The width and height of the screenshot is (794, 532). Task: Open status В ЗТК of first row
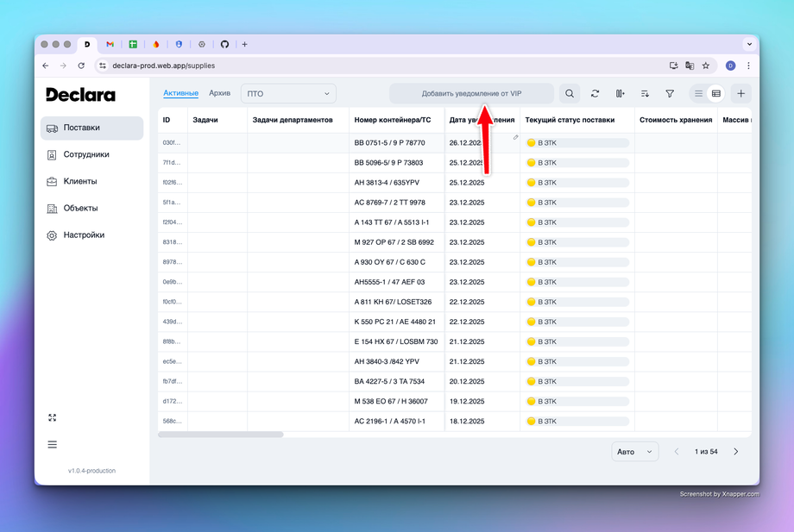577,143
